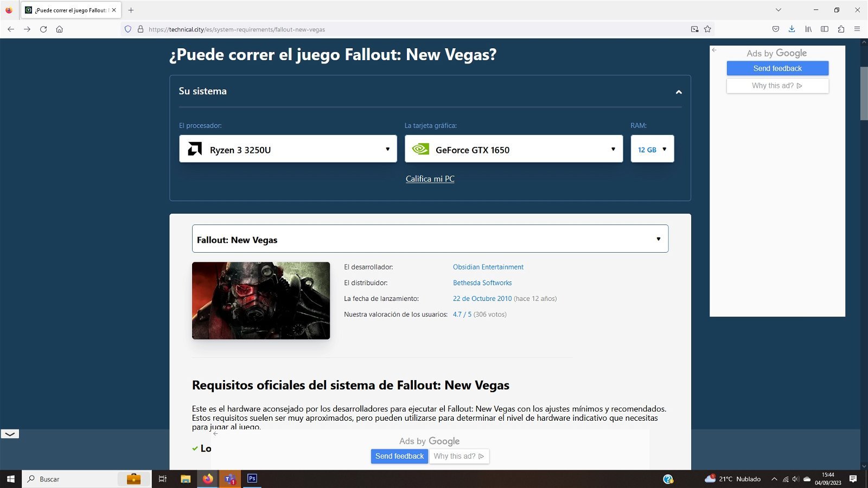
Task: Close the Fallout system requirements tab
Action: 114,10
